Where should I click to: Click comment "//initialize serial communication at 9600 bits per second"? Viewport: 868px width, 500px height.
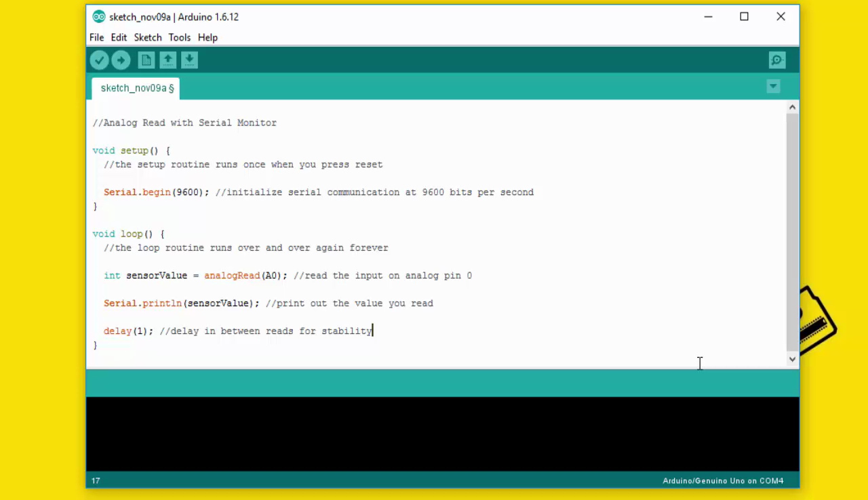coord(374,192)
